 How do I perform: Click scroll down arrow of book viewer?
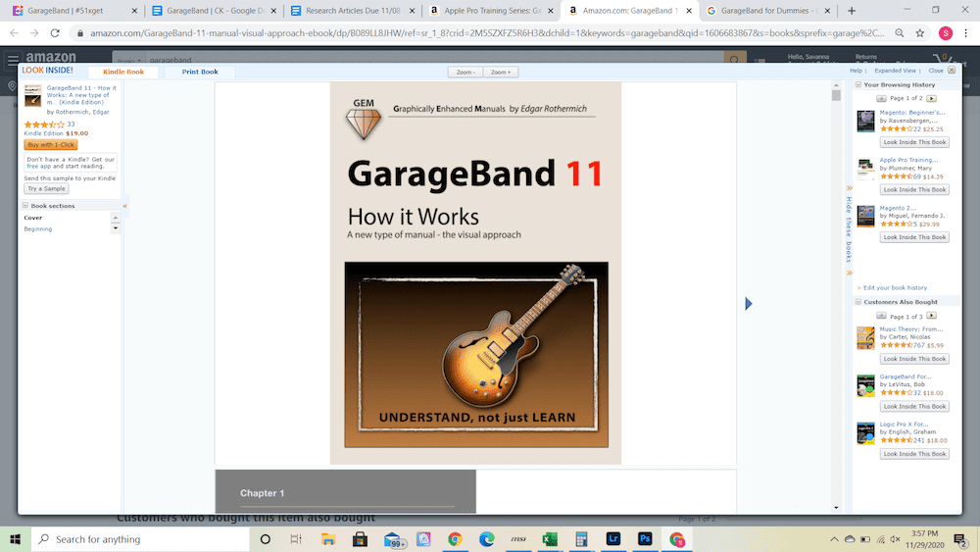pyautogui.click(x=836, y=508)
